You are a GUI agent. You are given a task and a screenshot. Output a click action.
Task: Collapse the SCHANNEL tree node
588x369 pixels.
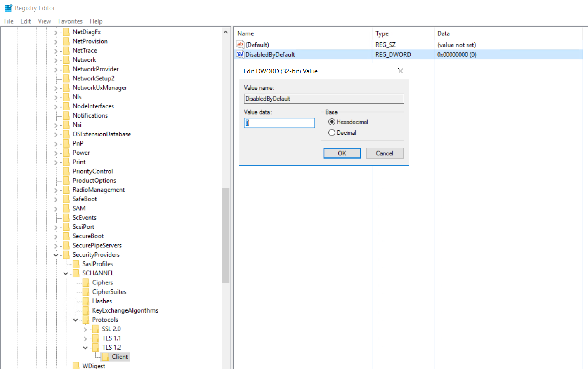tap(66, 273)
